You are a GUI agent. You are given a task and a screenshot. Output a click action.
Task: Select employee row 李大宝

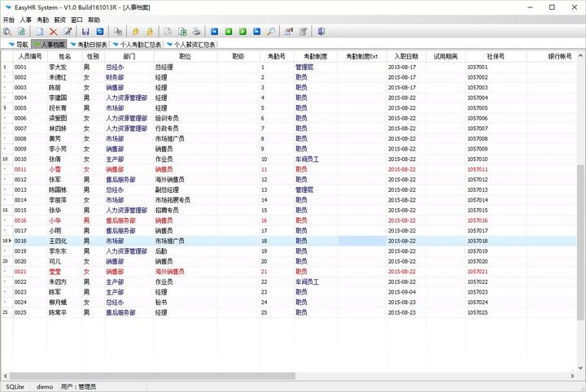coord(57,67)
